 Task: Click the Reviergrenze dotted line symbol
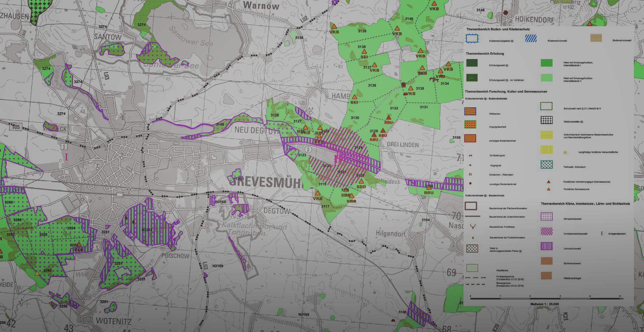[x=475, y=284]
